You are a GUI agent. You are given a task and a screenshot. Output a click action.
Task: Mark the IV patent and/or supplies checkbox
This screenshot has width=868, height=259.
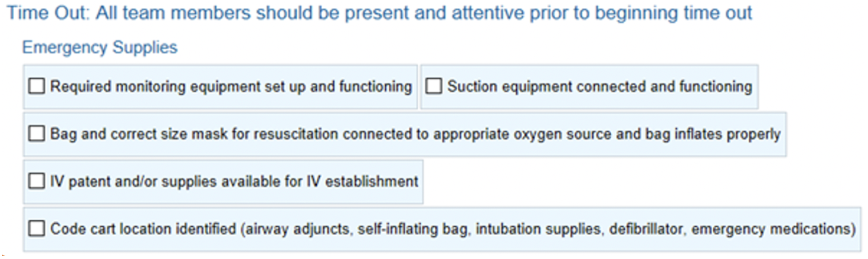36,181
